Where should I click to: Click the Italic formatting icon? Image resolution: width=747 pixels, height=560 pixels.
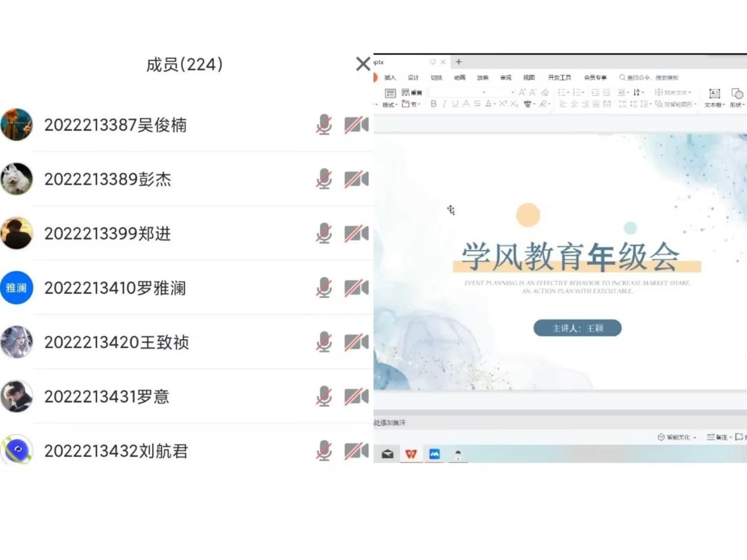(444, 104)
